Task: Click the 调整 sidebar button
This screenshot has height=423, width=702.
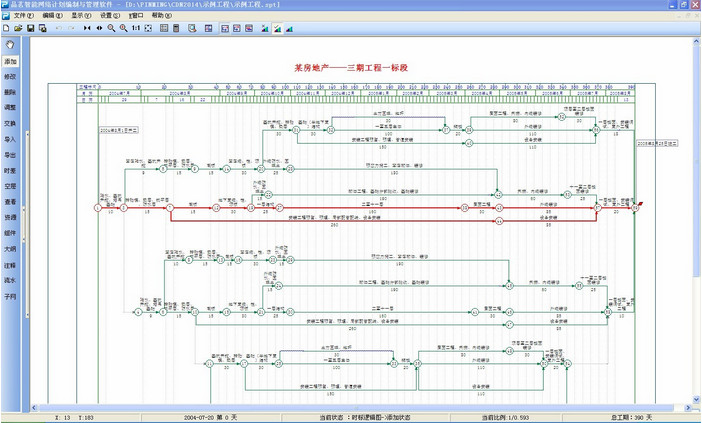Action: click(x=10, y=107)
